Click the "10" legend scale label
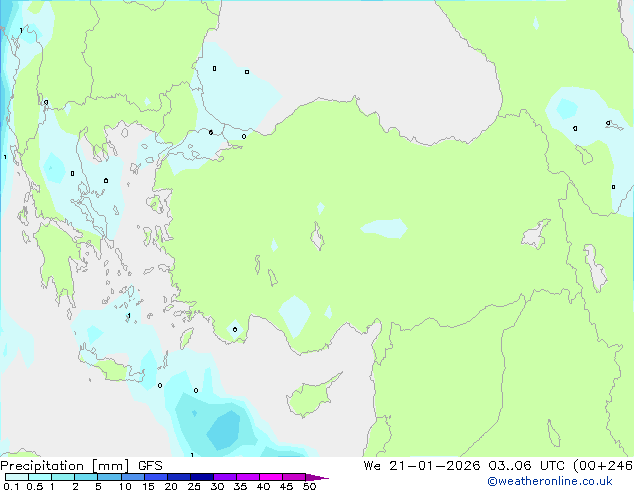634x490 pixels. [x=125, y=486]
